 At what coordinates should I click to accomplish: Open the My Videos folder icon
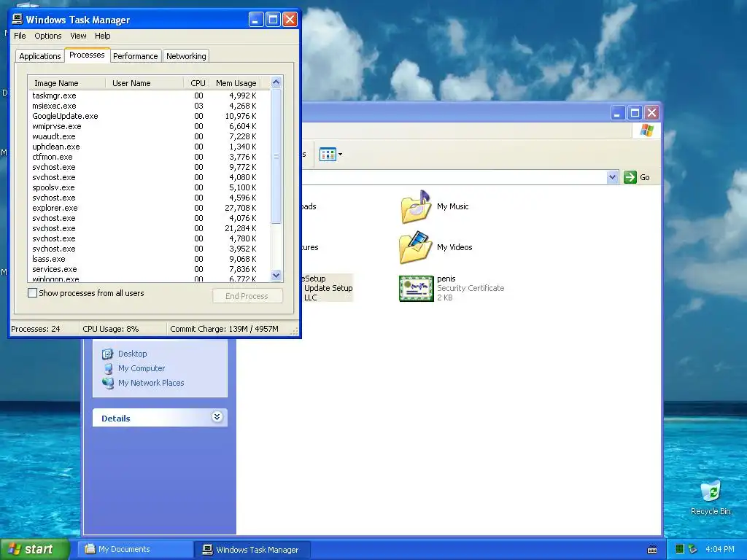[x=415, y=247]
